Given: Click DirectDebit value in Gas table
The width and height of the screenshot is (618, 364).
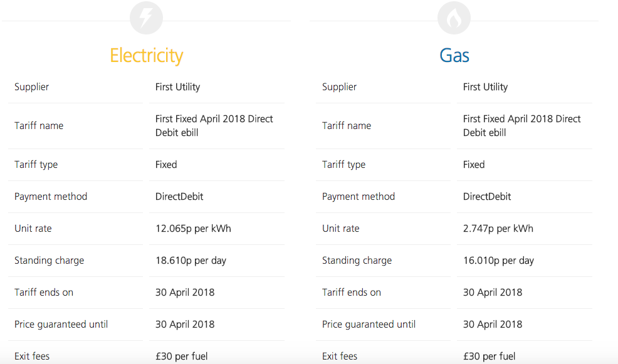Looking at the screenshot, I should click(487, 197).
